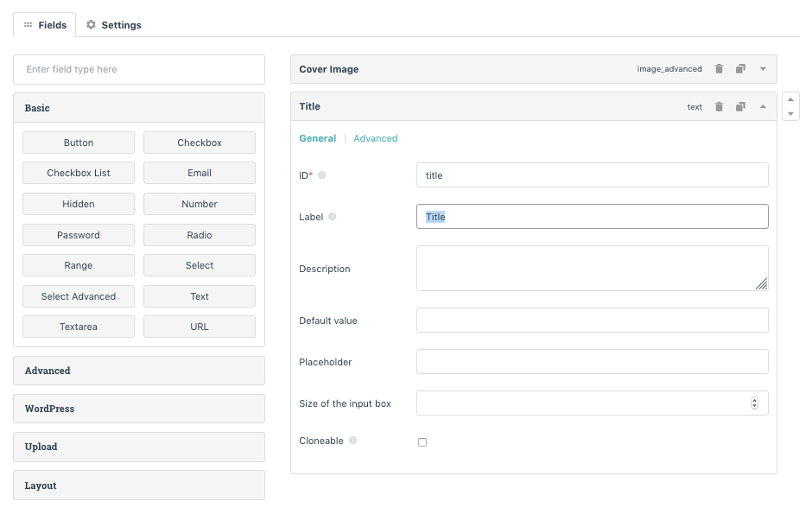Image resolution: width=812 pixels, height=514 pixels.
Task: Collapse the Title field panel
Action: pos(763,107)
